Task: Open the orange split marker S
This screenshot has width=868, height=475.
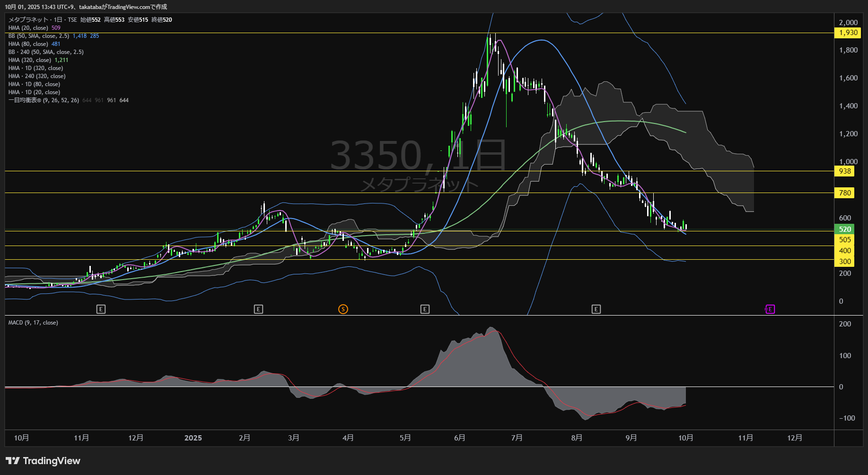Action: (343, 309)
